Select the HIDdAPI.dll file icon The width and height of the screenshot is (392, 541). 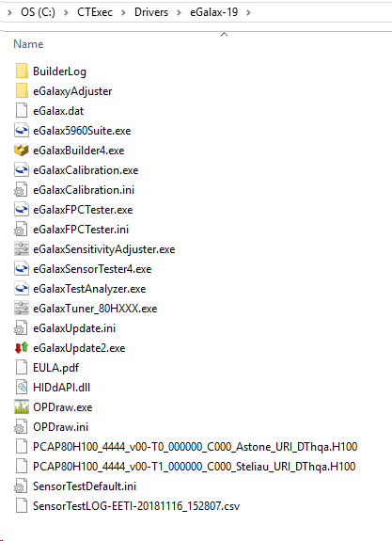[x=22, y=388]
